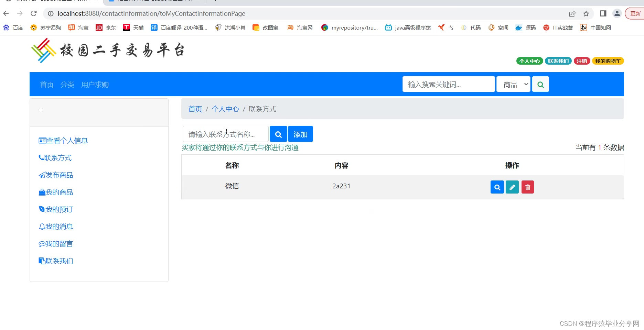Go forward using browser forward arrow
The height and width of the screenshot is (330, 644).
[20, 13]
